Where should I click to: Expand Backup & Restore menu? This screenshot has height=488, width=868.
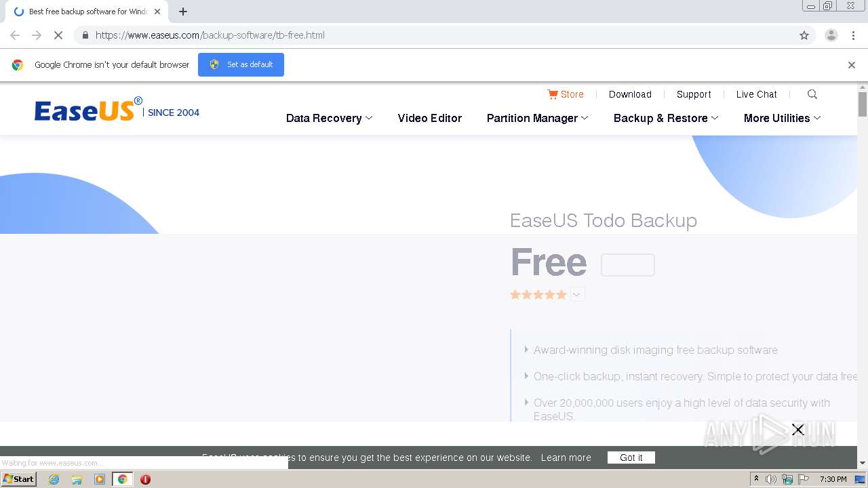[x=666, y=118]
